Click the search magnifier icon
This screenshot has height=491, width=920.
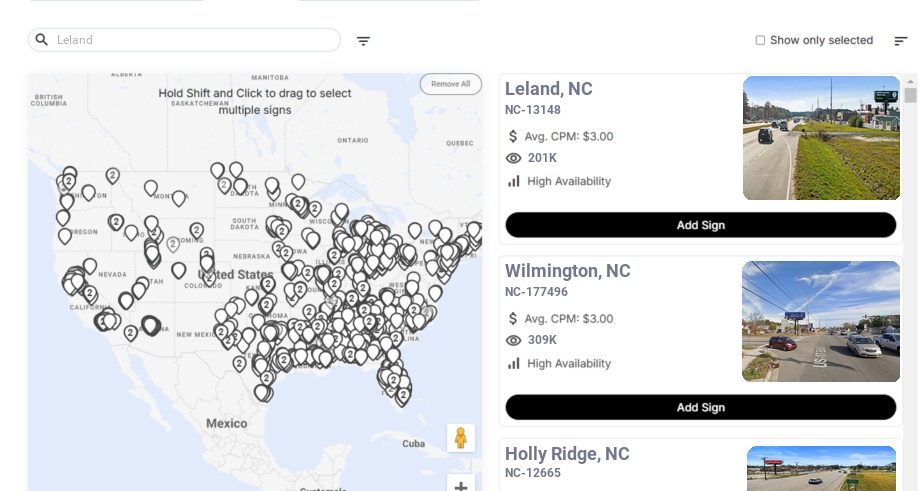point(42,40)
